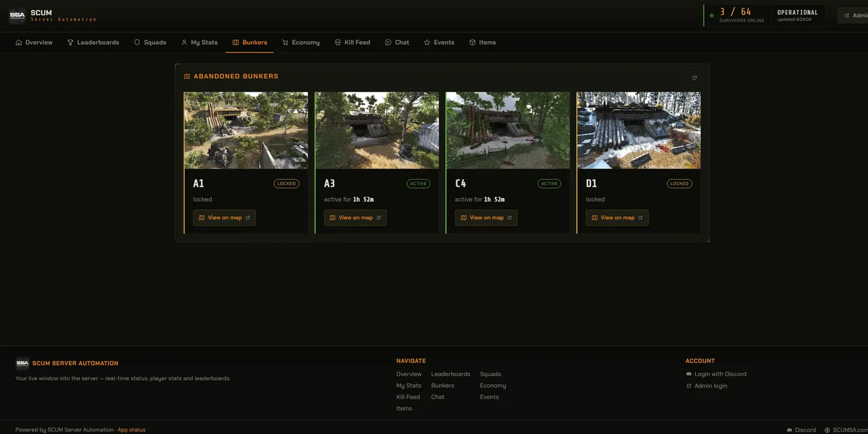Open the Items tab
868x434 pixels.
click(x=482, y=43)
